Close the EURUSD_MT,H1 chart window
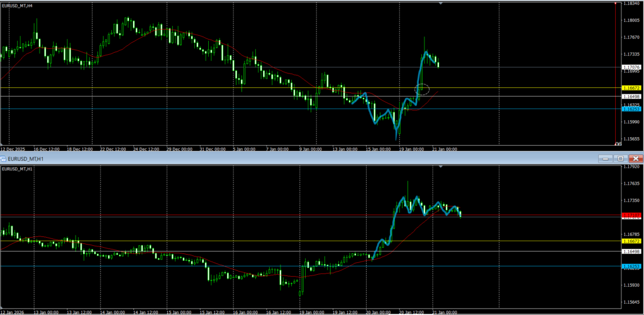This screenshot has height=315, width=644. click(x=635, y=158)
